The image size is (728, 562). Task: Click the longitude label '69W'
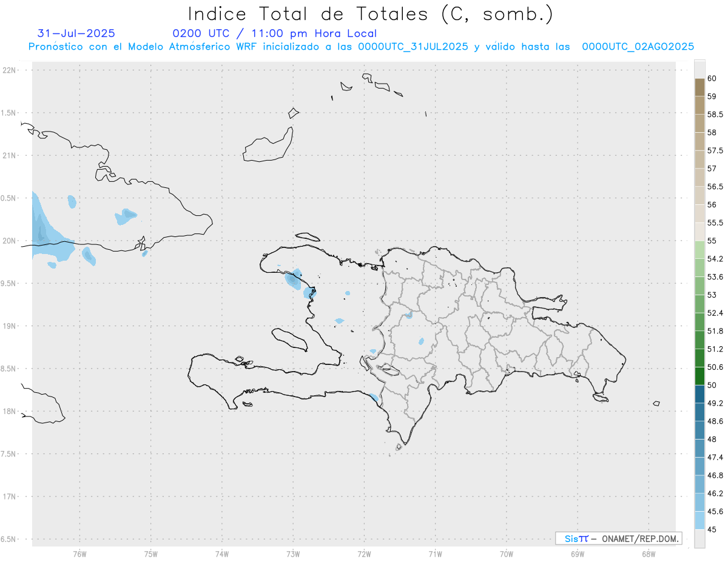pyautogui.click(x=578, y=554)
